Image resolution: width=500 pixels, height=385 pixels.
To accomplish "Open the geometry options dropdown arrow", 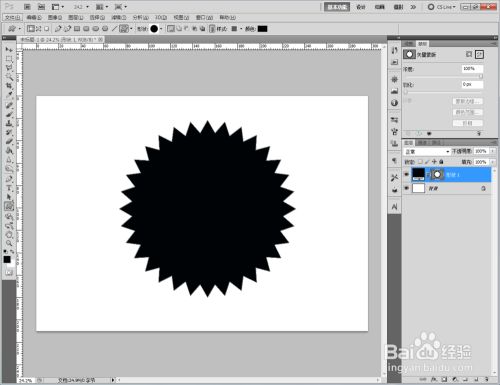I will [x=131, y=29].
